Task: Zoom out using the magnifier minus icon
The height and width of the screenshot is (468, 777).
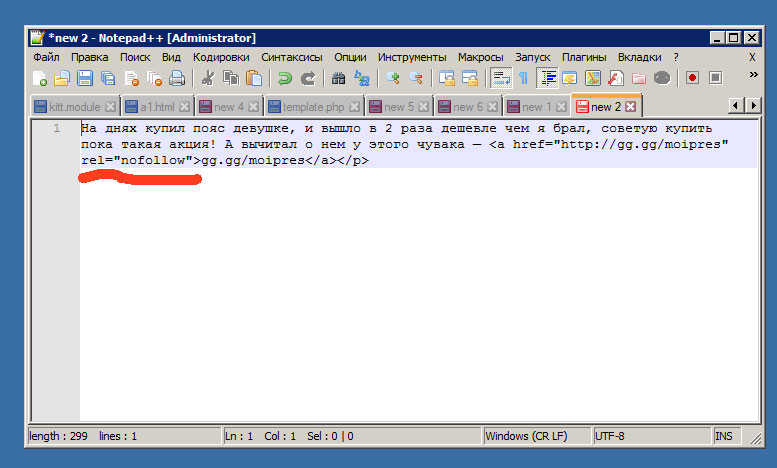Action: (x=416, y=78)
